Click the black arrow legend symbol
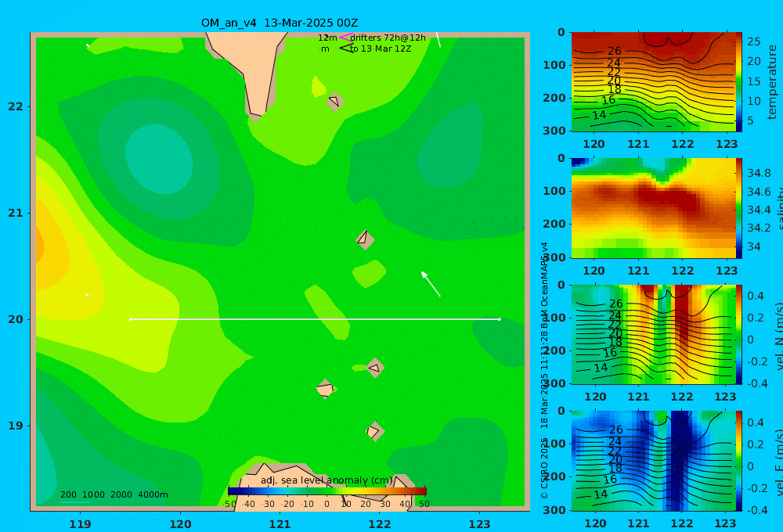Viewport: 783px width, 532px height. (x=346, y=49)
